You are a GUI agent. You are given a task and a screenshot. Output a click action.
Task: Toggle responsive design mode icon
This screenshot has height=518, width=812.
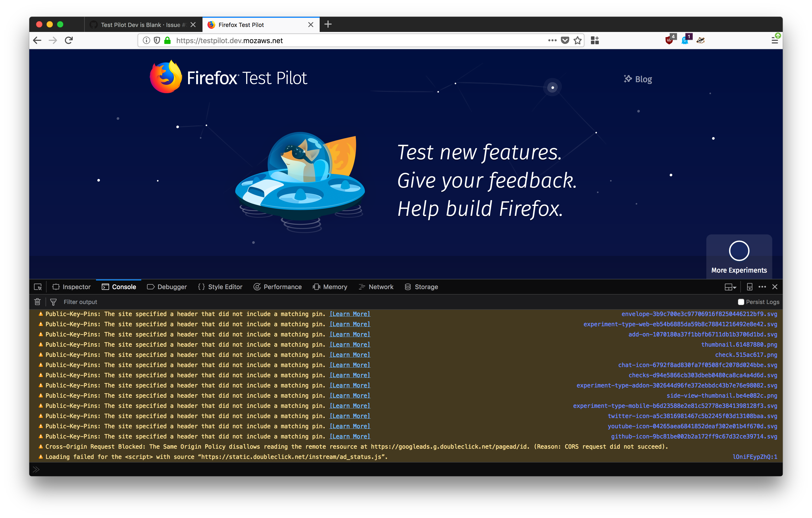coord(749,287)
